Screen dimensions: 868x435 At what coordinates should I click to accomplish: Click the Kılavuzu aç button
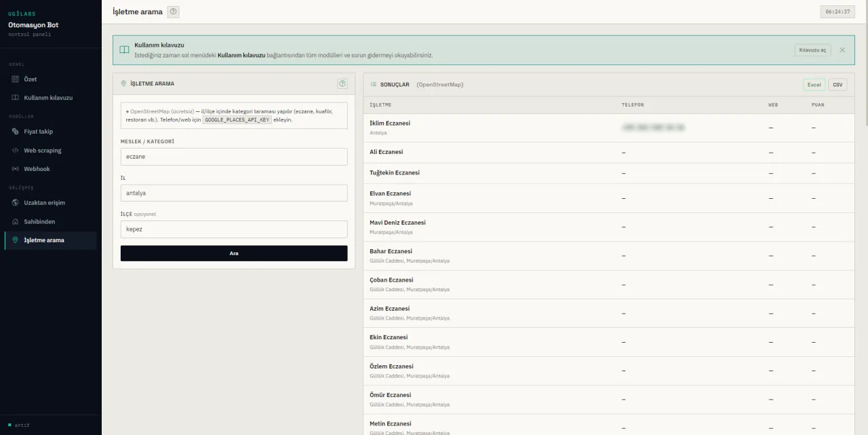point(812,50)
